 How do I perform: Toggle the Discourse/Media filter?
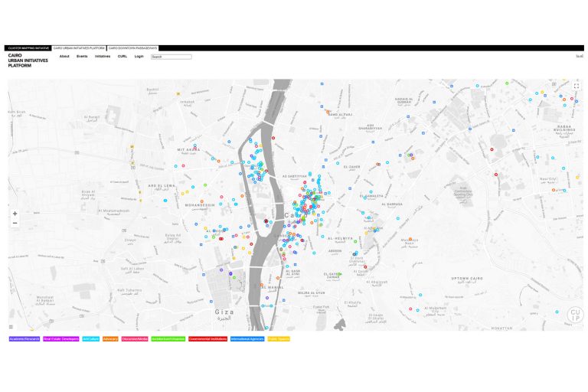point(135,338)
